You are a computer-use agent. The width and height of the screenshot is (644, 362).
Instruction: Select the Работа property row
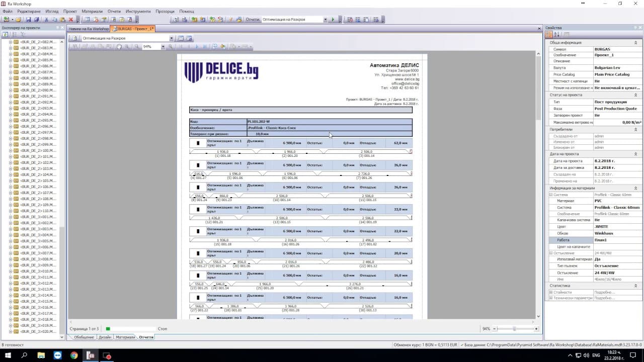[595, 240]
